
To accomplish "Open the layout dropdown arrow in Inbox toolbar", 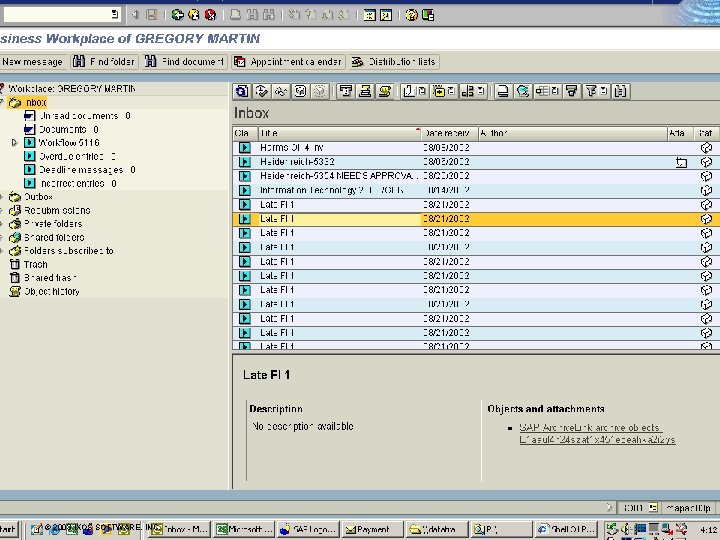I will tap(555, 91).
